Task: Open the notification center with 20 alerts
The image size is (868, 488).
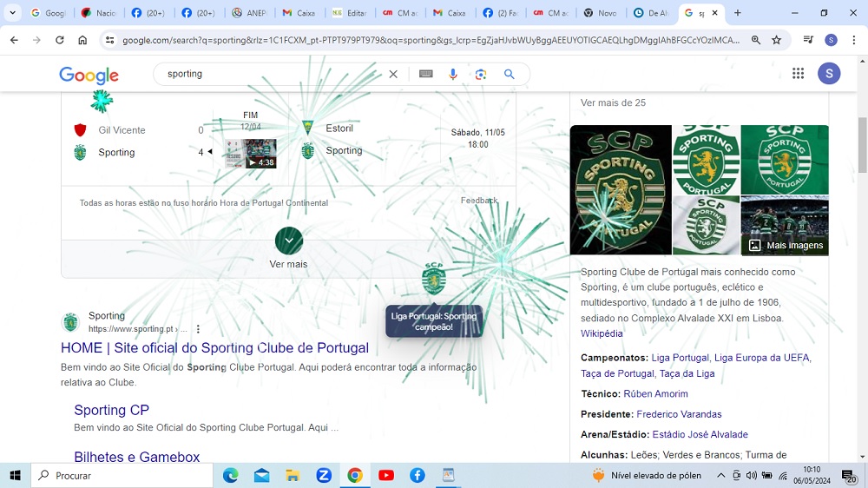Action: pos(849,476)
